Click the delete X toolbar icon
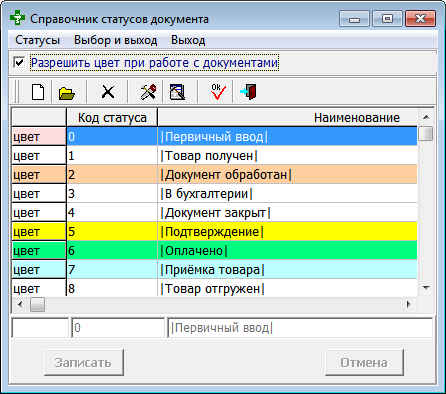This screenshot has width=446, height=394. tap(108, 92)
